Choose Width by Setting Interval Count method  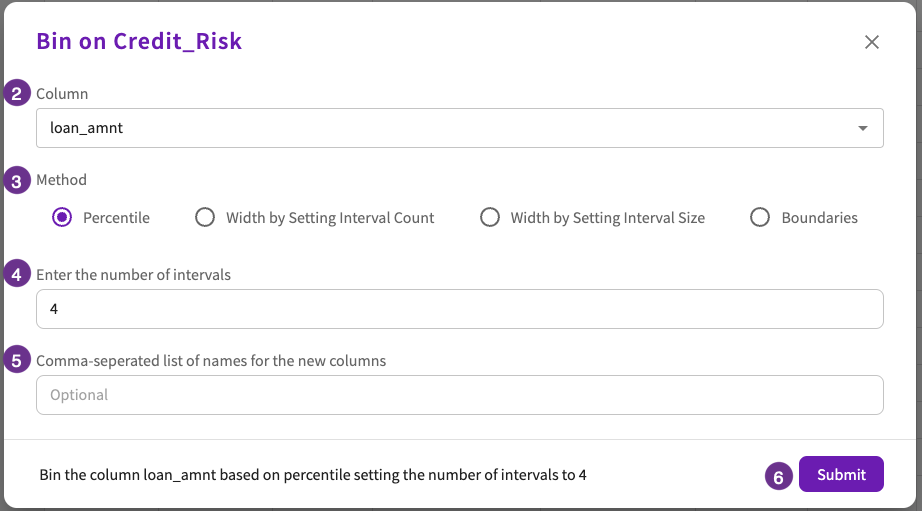click(205, 218)
